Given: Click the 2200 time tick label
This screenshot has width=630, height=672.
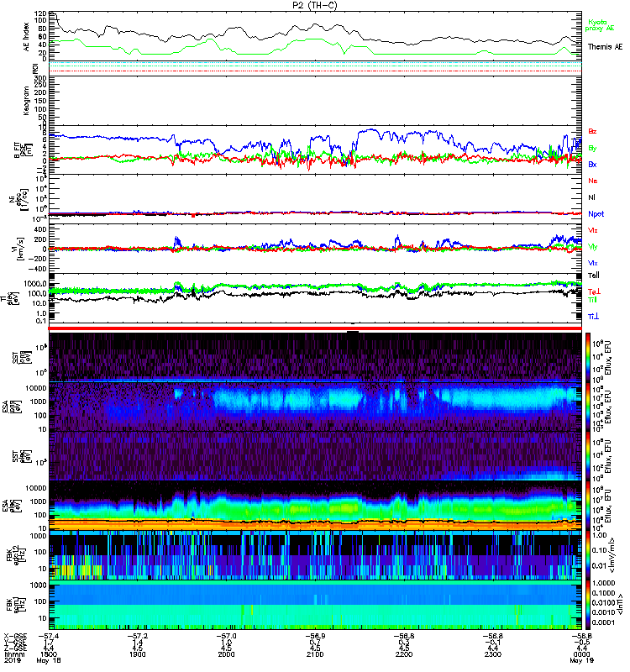Looking at the screenshot, I should tap(404, 654).
